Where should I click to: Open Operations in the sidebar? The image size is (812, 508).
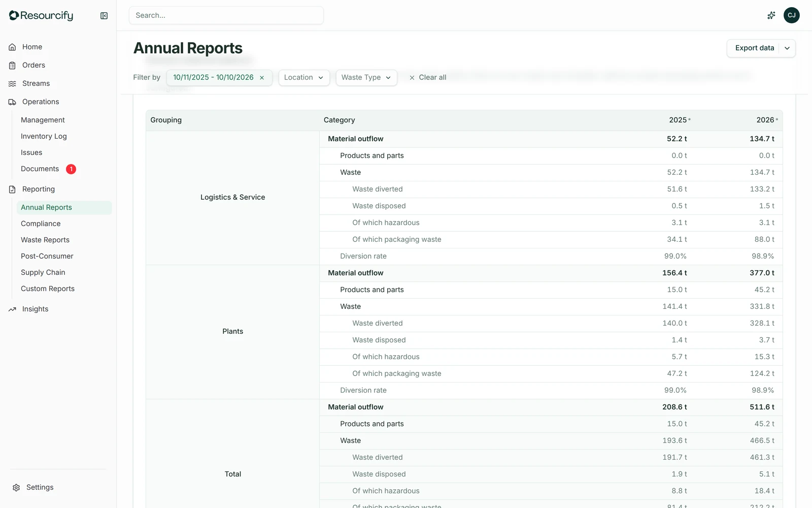pos(41,102)
